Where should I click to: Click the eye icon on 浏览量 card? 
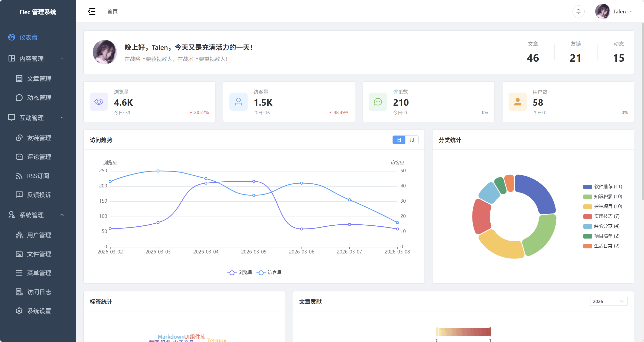tap(99, 102)
